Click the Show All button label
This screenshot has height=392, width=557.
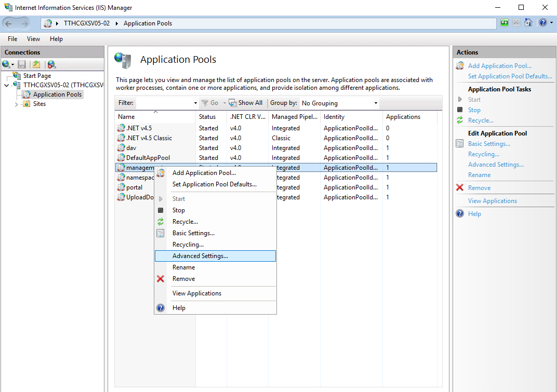[x=250, y=103]
